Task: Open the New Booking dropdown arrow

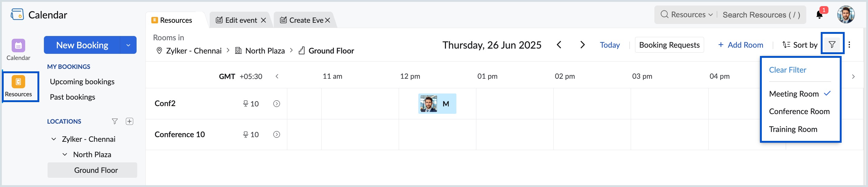Action: tap(128, 45)
